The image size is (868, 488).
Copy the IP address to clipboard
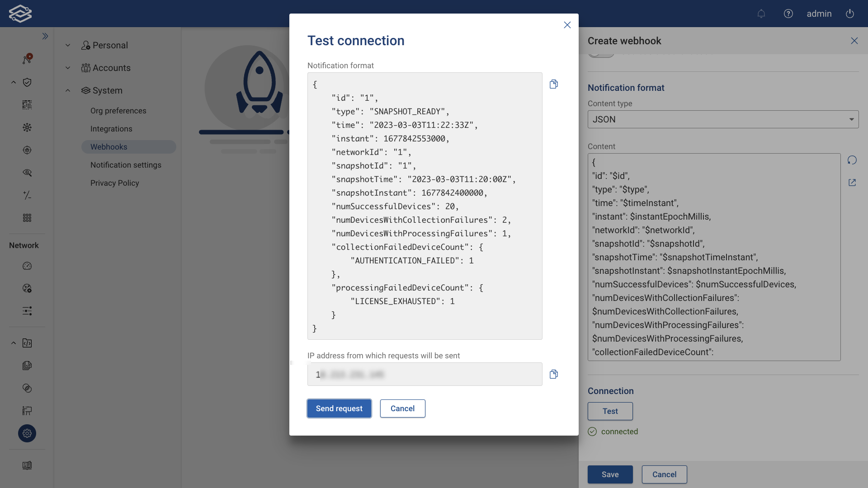553,374
